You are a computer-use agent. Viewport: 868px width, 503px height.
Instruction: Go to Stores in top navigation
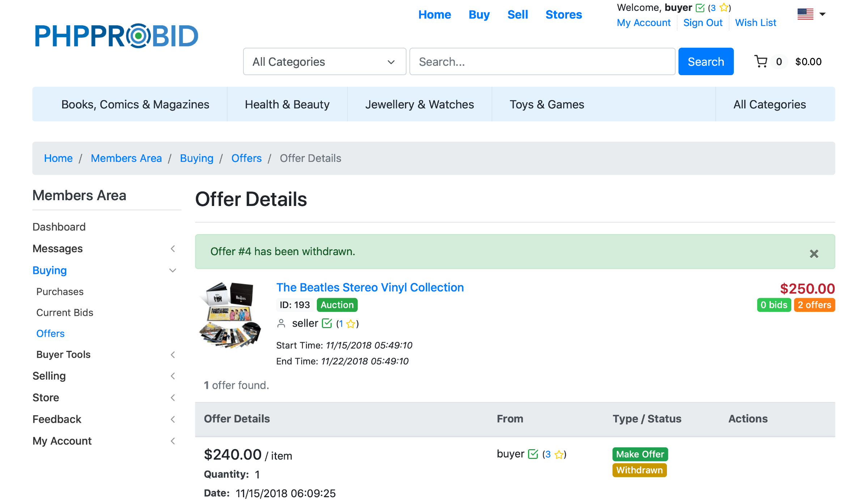(563, 14)
